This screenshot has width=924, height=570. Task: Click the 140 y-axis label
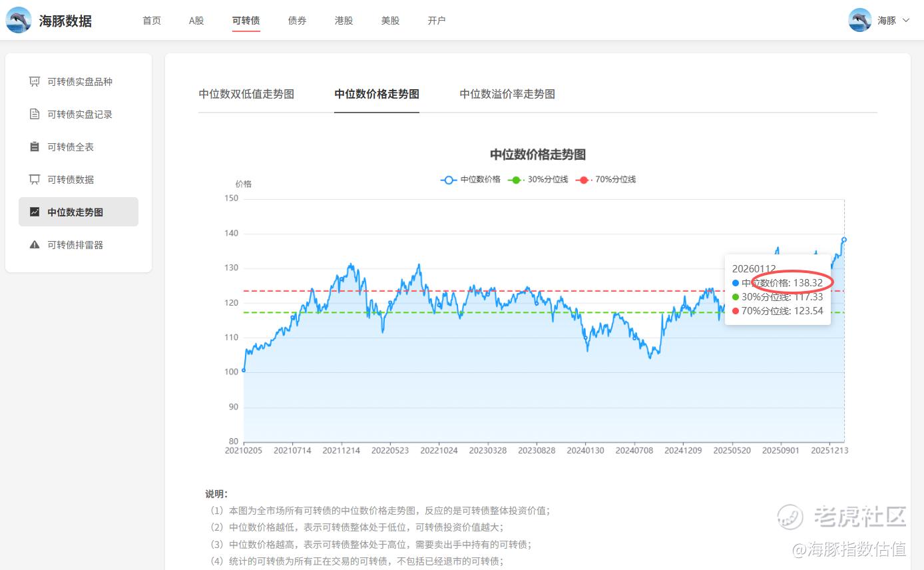pos(232,234)
